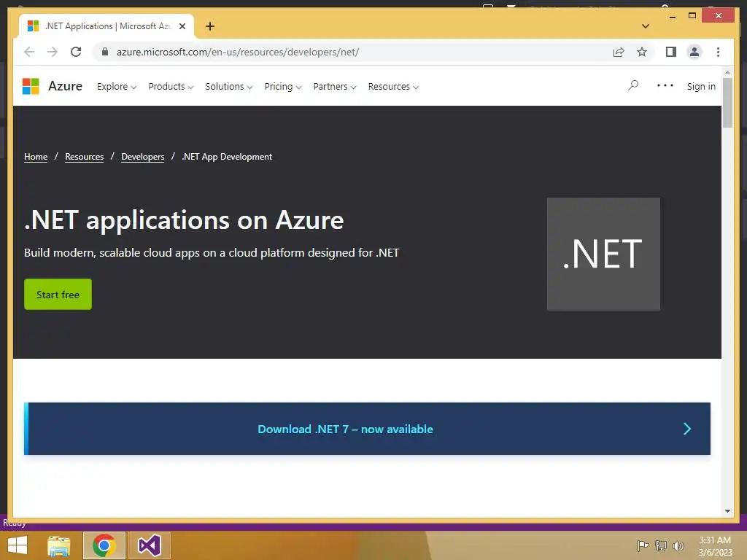Open the Action Center flag icon
The image size is (747, 560).
click(x=643, y=545)
